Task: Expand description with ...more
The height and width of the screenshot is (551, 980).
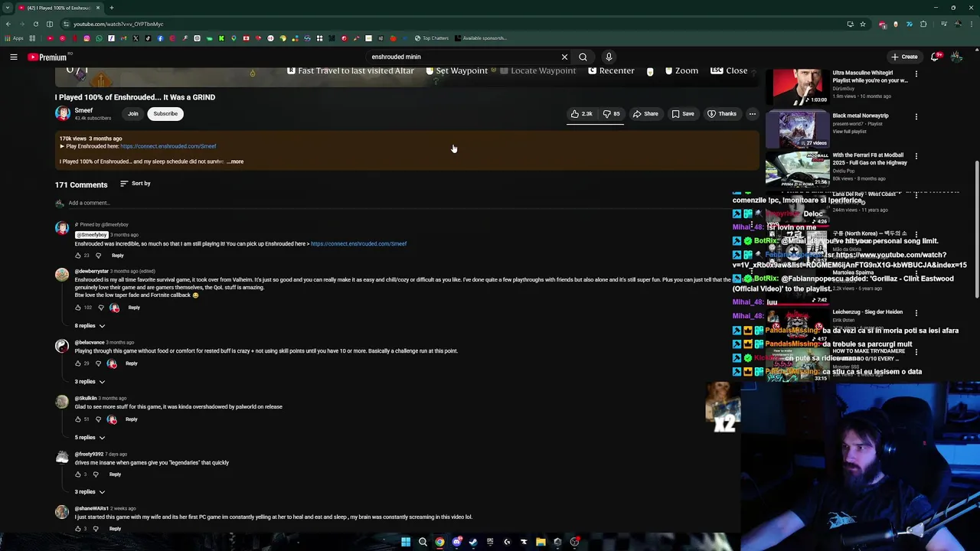Action: [236, 161]
